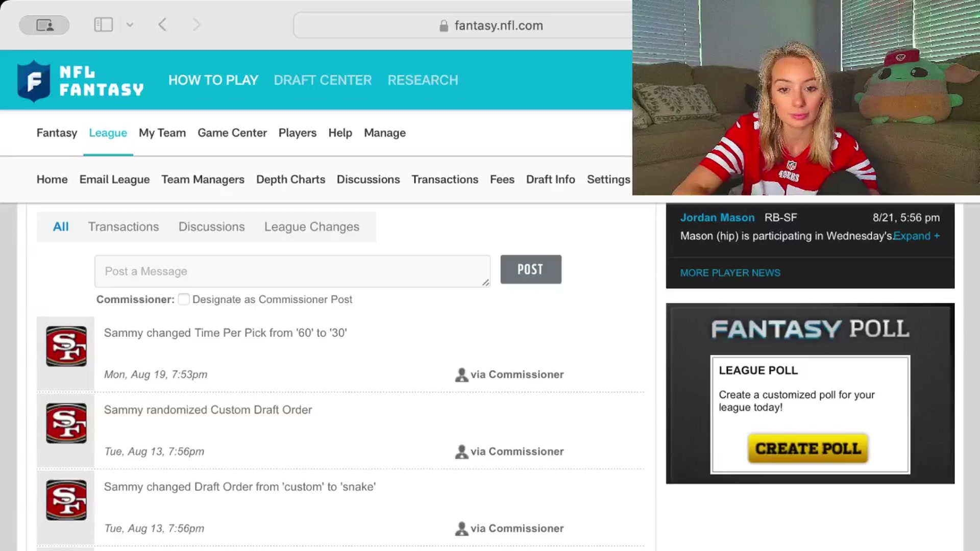Viewport: 980px width, 551px height.
Task: Click 'Sammy randomized Custom Draft Order' text
Action: 208,410
